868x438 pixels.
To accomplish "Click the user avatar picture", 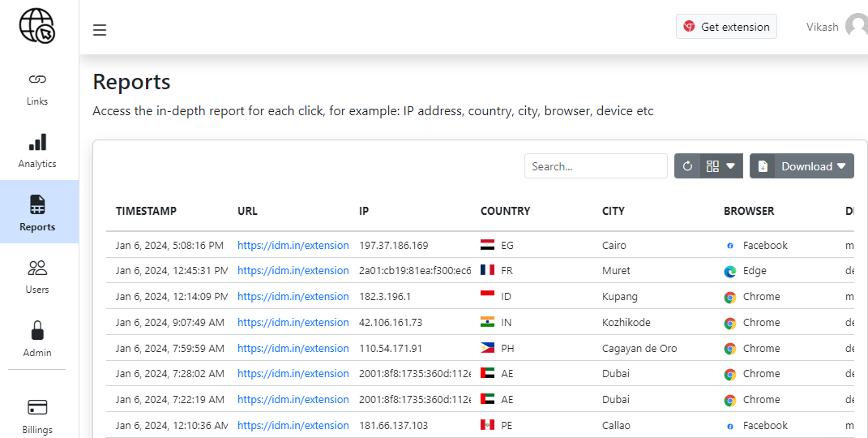I will pos(857,27).
